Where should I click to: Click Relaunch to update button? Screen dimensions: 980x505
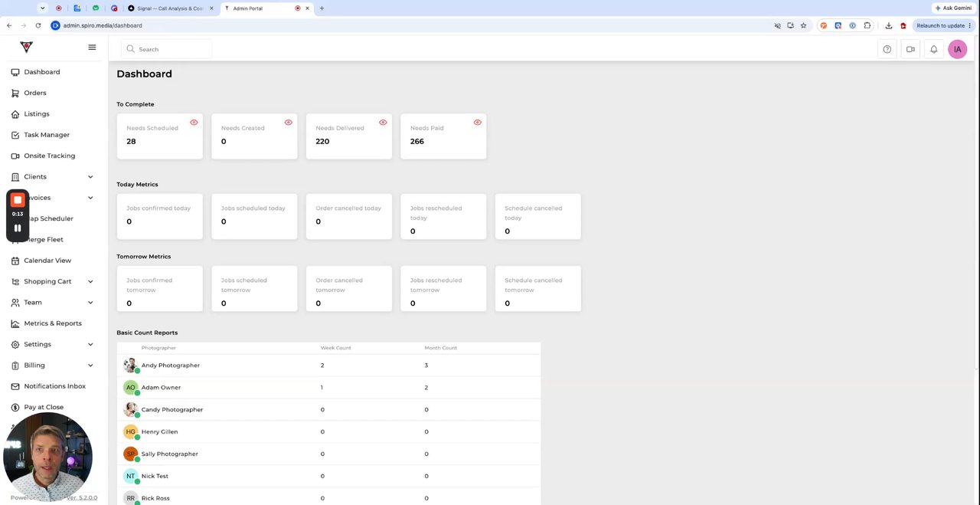[x=940, y=25]
